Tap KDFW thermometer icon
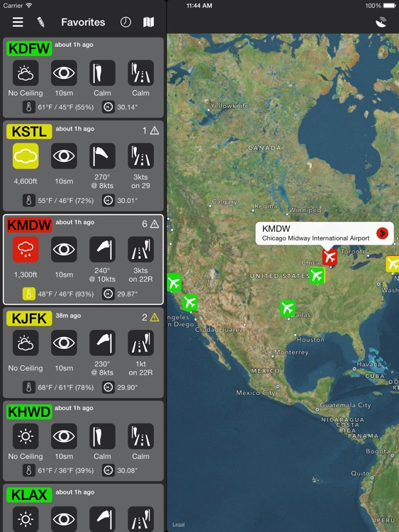Viewport: 399px width, 532px height. 29,107
